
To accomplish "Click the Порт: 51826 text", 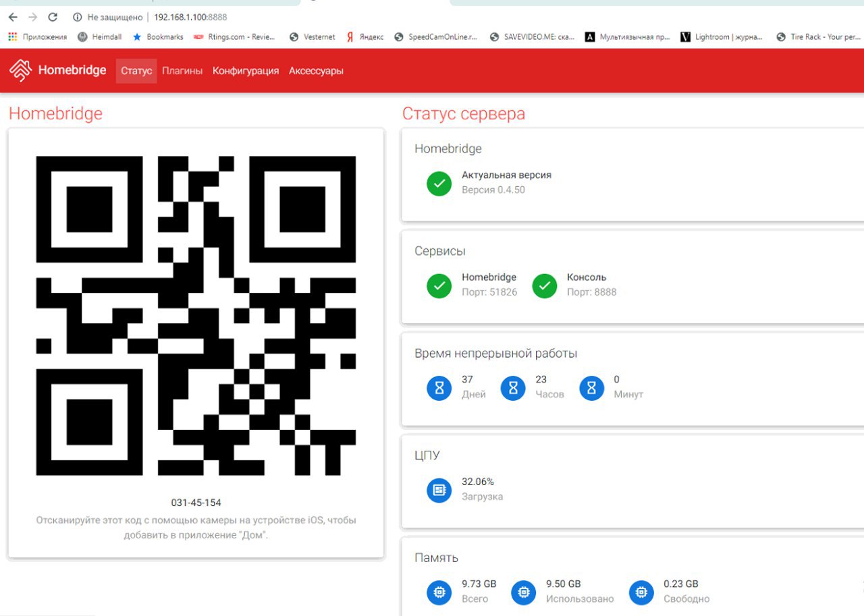I will [x=489, y=292].
